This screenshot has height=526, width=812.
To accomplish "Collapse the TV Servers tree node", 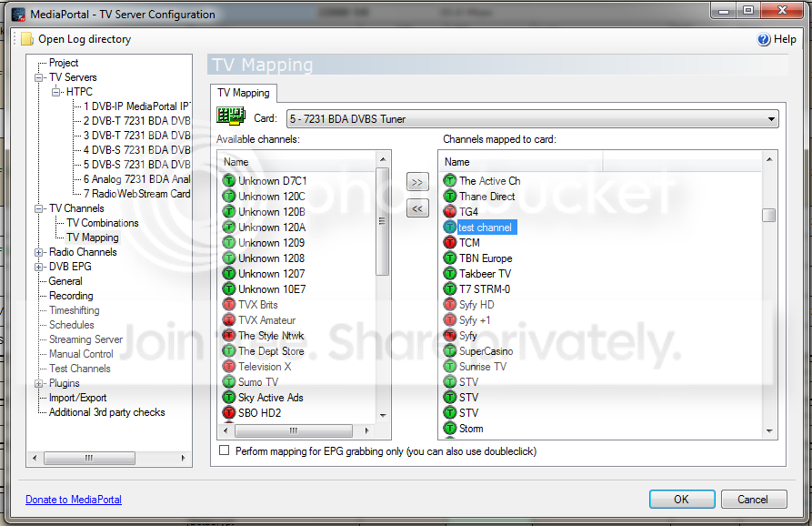I will click(x=38, y=77).
